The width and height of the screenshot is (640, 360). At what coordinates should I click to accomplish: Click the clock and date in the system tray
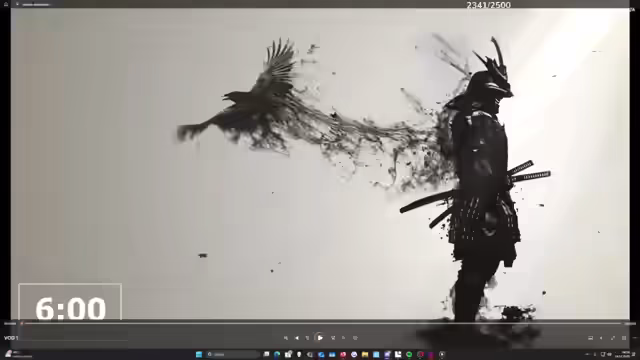(x=622, y=354)
